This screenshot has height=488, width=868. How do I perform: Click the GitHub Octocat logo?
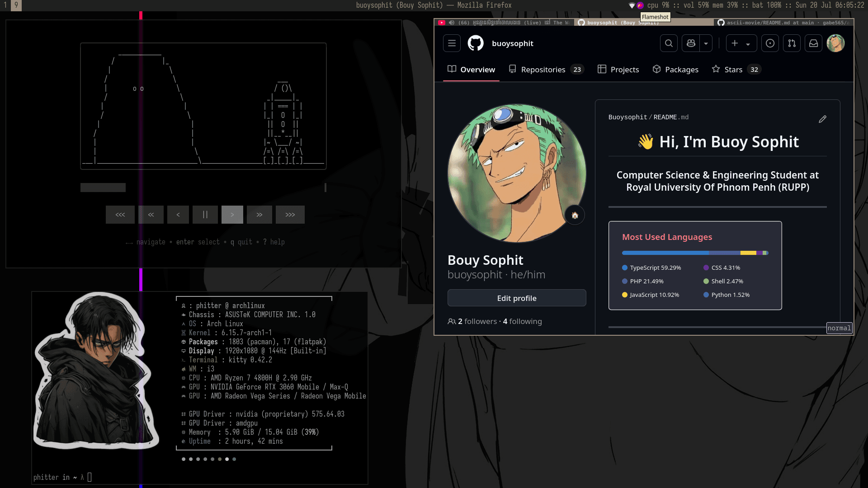coord(475,43)
